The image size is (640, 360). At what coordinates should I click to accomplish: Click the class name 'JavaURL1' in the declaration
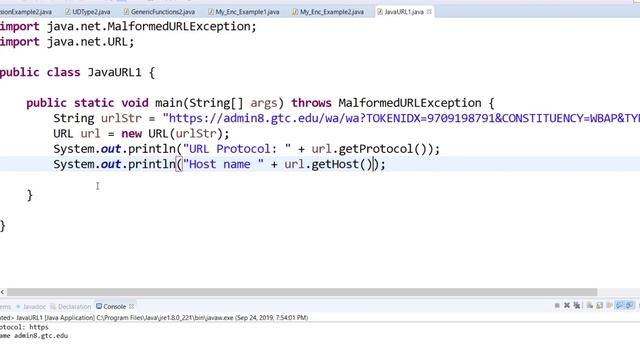114,73
